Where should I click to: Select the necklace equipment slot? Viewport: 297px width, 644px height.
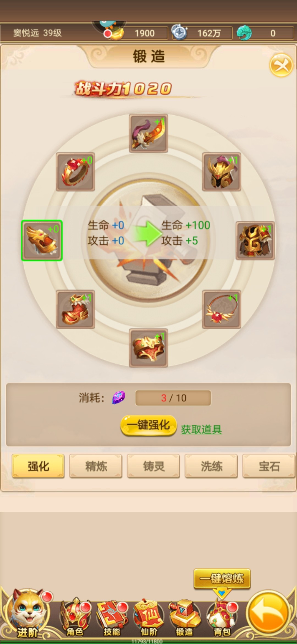pos(222,309)
